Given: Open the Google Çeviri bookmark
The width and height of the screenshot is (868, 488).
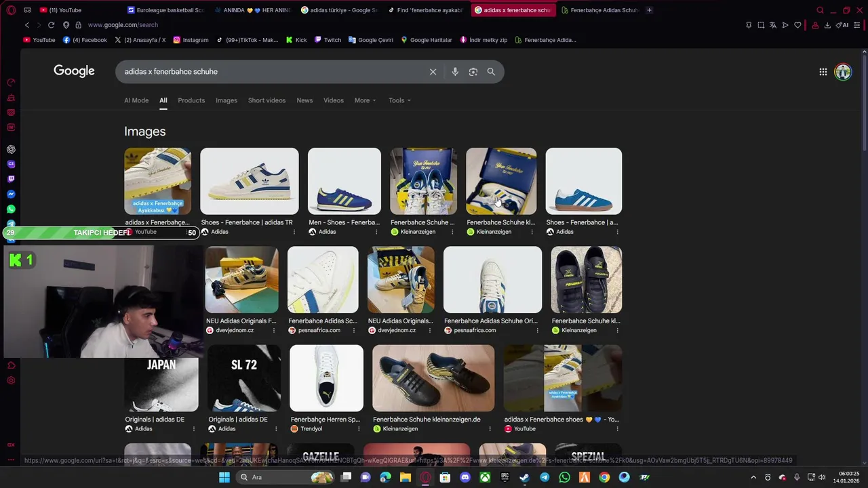Looking at the screenshot, I should click(370, 40).
